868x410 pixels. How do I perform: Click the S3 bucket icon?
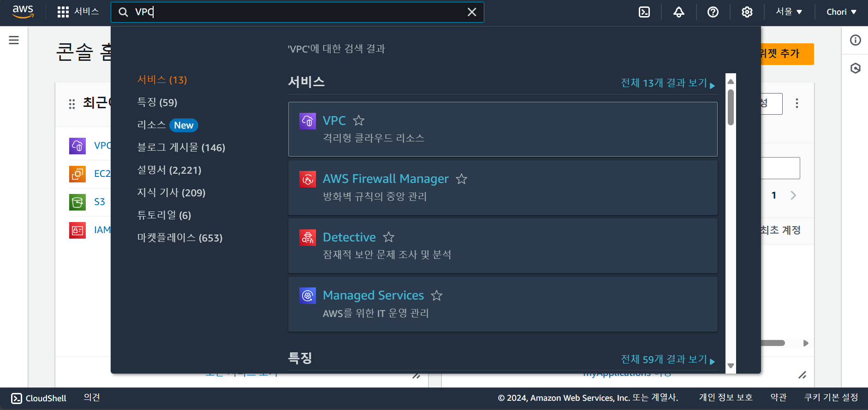click(77, 202)
